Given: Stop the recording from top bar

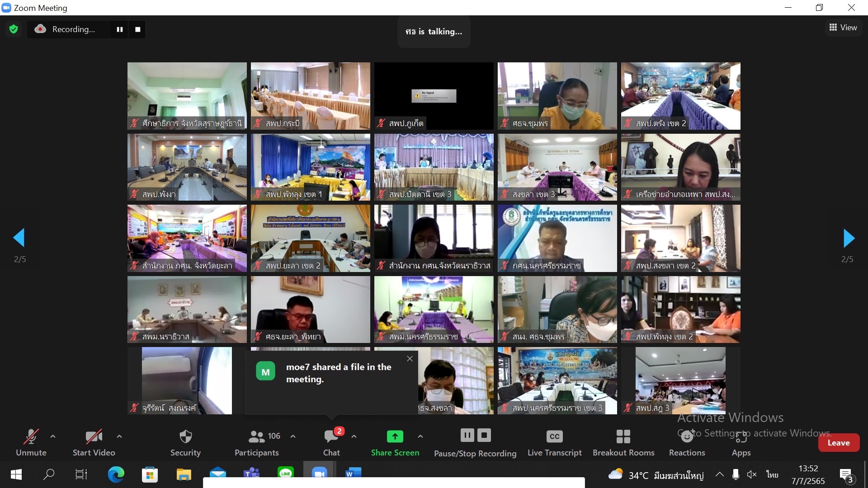Looking at the screenshot, I should tap(138, 29).
